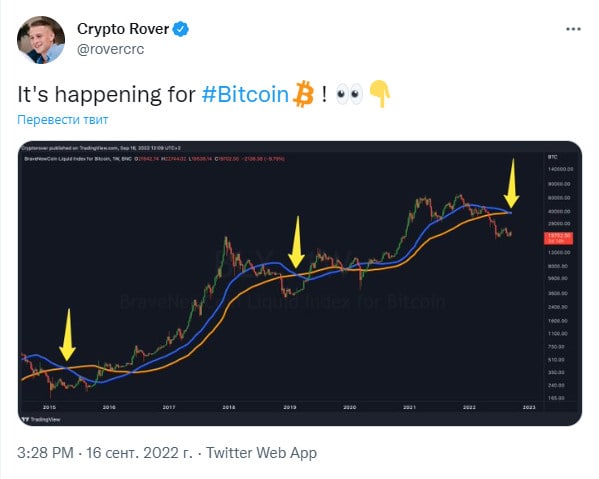Open Crypto Rover's profile picture

pyautogui.click(x=41, y=40)
